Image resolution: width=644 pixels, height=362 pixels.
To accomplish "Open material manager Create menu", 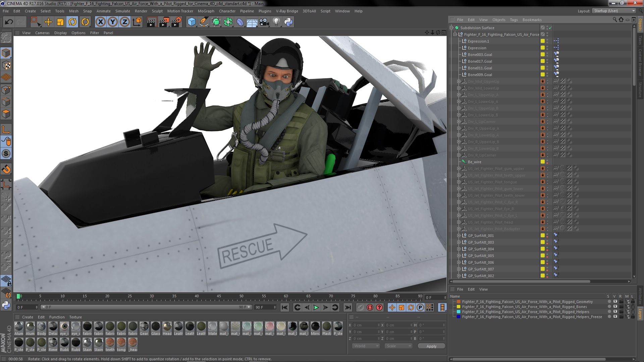I will click(x=28, y=317).
